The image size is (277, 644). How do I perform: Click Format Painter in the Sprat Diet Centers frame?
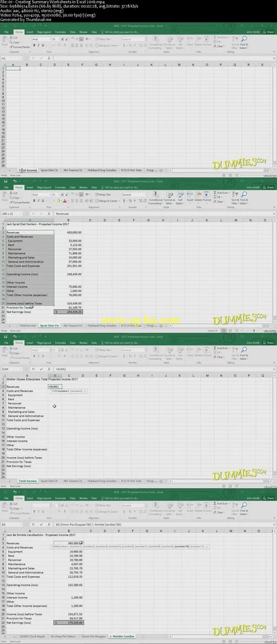(19, 202)
